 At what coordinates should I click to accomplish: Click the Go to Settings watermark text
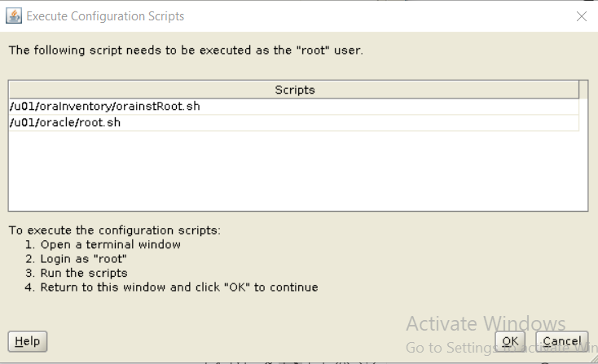click(x=502, y=348)
